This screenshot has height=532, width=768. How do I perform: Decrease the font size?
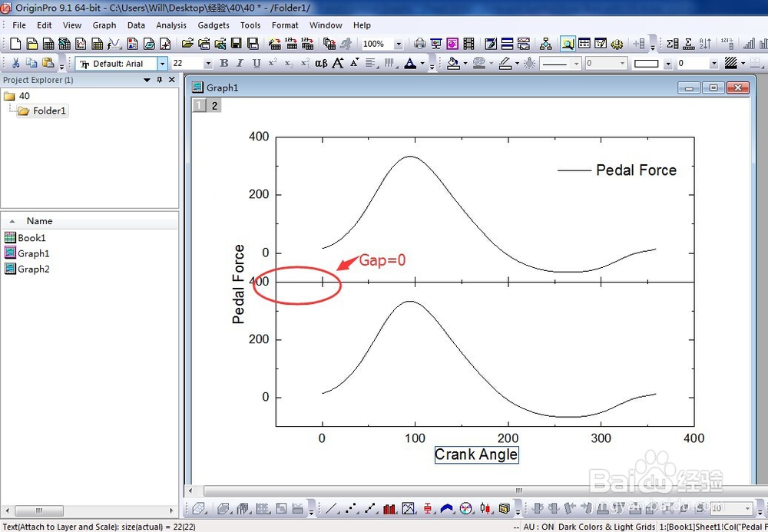[355, 62]
